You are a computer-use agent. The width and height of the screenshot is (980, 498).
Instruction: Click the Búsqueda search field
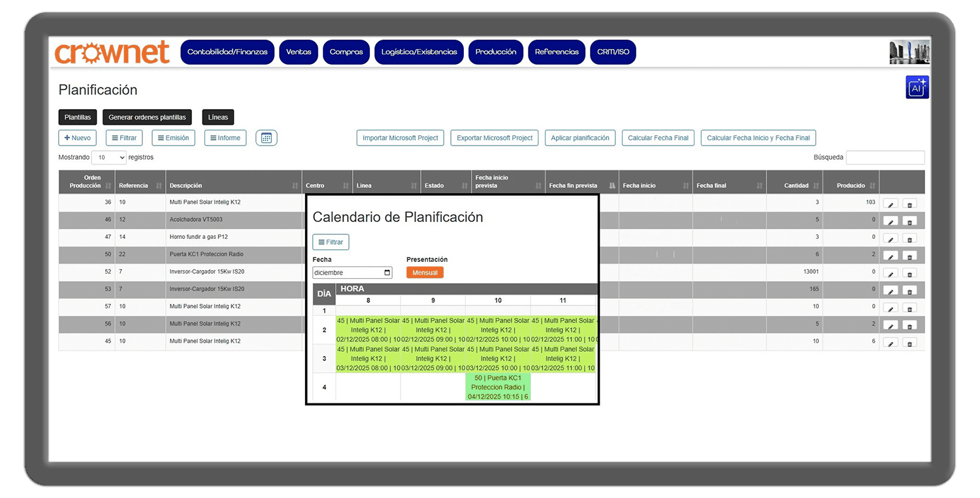click(x=885, y=157)
